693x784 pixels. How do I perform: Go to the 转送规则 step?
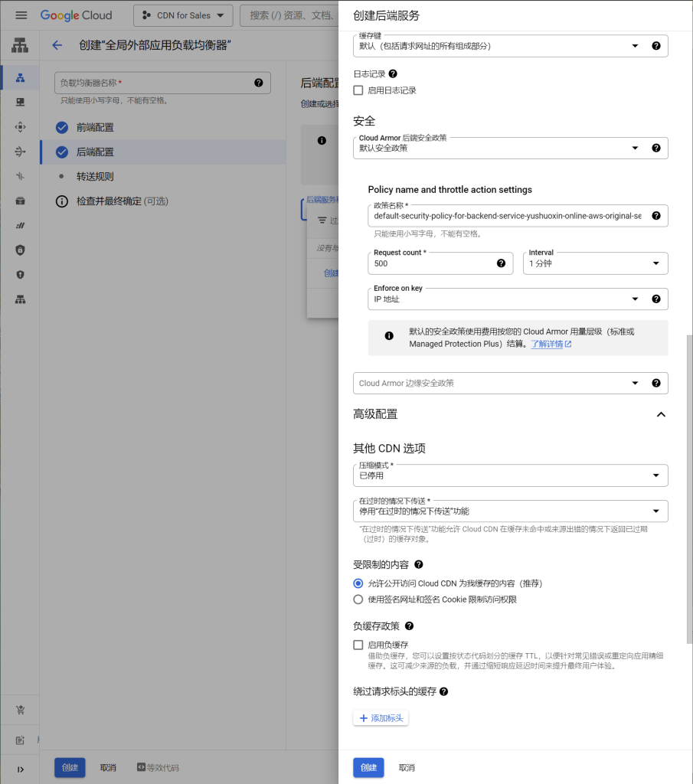pos(95,176)
